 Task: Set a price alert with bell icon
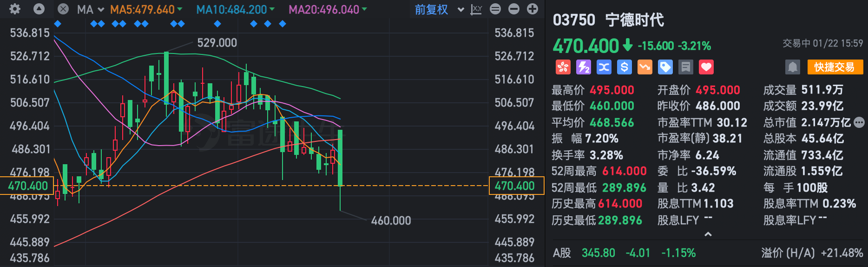coord(793,67)
